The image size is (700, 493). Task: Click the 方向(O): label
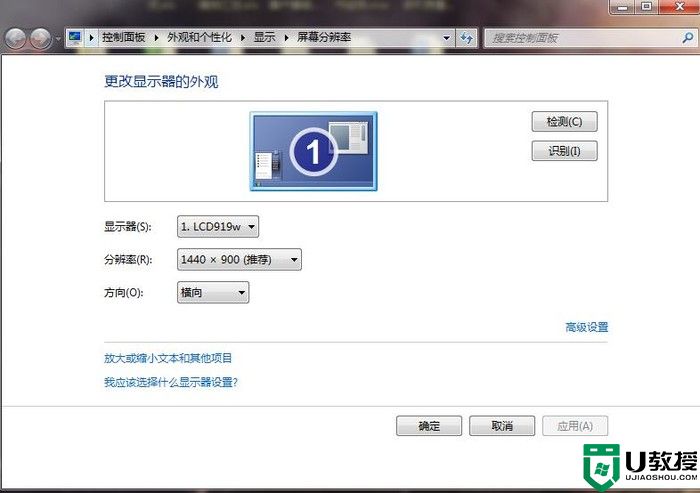pyautogui.click(x=124, y=292)
